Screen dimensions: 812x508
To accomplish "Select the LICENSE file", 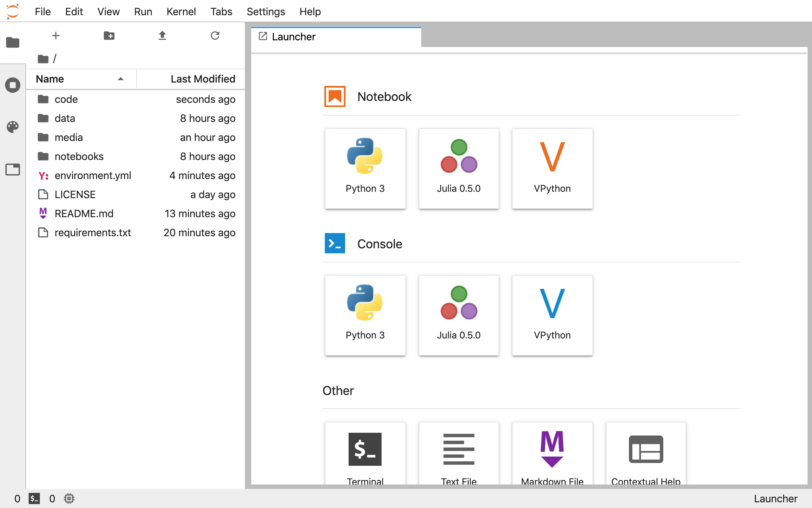I will [135, 195].
